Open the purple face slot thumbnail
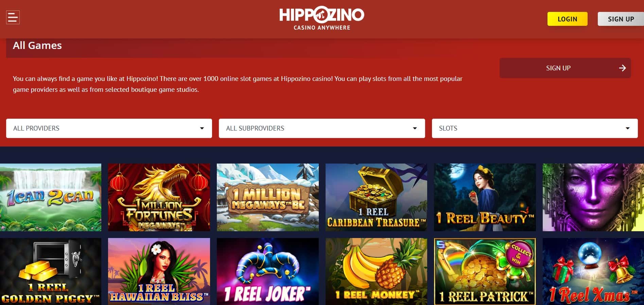The width and height of the screenshot is (644, 305). pyautogui.click(x=593, y=197)
